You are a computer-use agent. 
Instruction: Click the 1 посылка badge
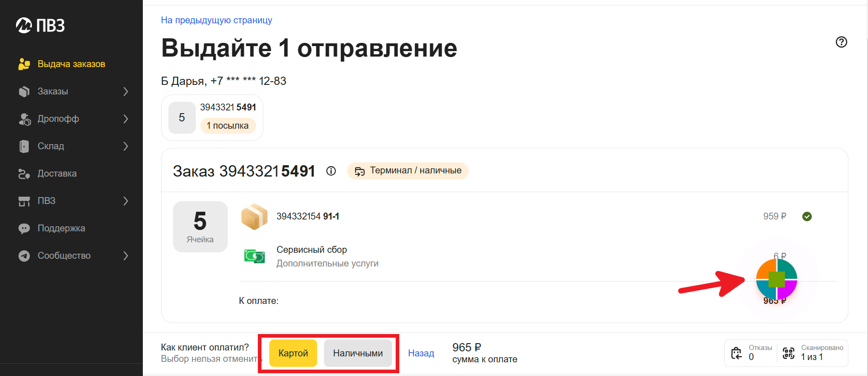[228, 126]
